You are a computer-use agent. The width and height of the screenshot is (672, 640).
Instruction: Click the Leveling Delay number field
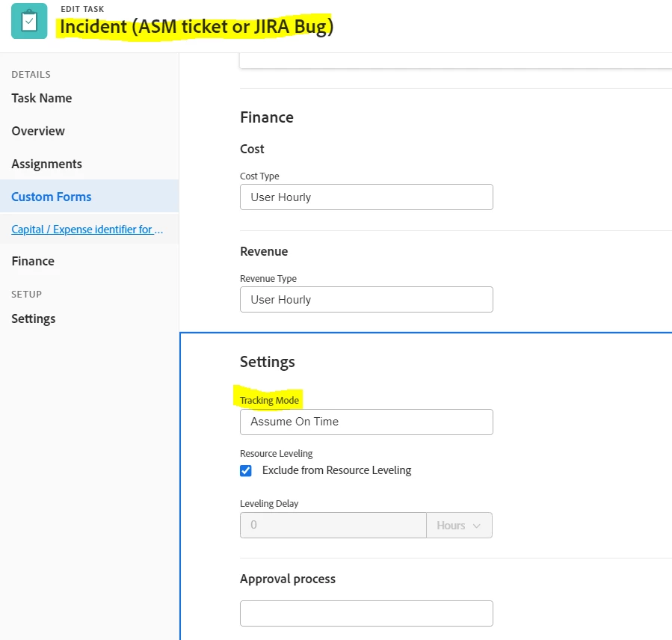333,525
